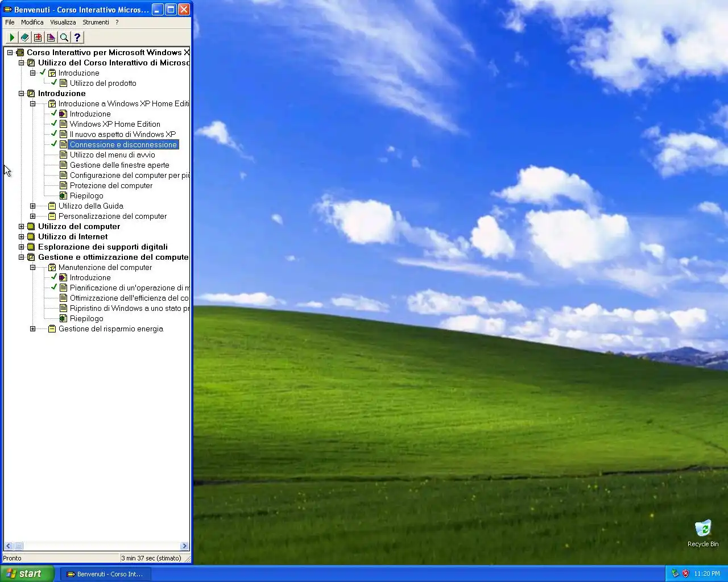Click the Benvenuti - Corso Int... taskbar button

tap(106, 574)
